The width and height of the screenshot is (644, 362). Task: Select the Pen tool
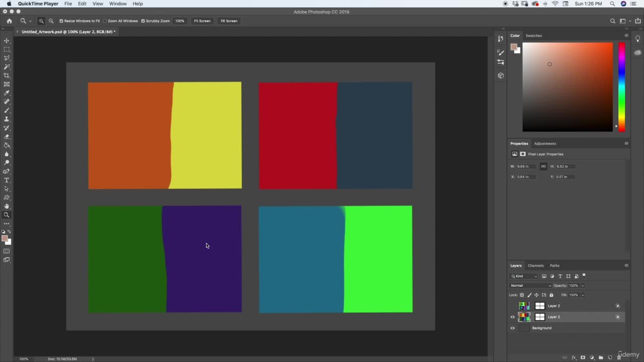pos(7,171)
